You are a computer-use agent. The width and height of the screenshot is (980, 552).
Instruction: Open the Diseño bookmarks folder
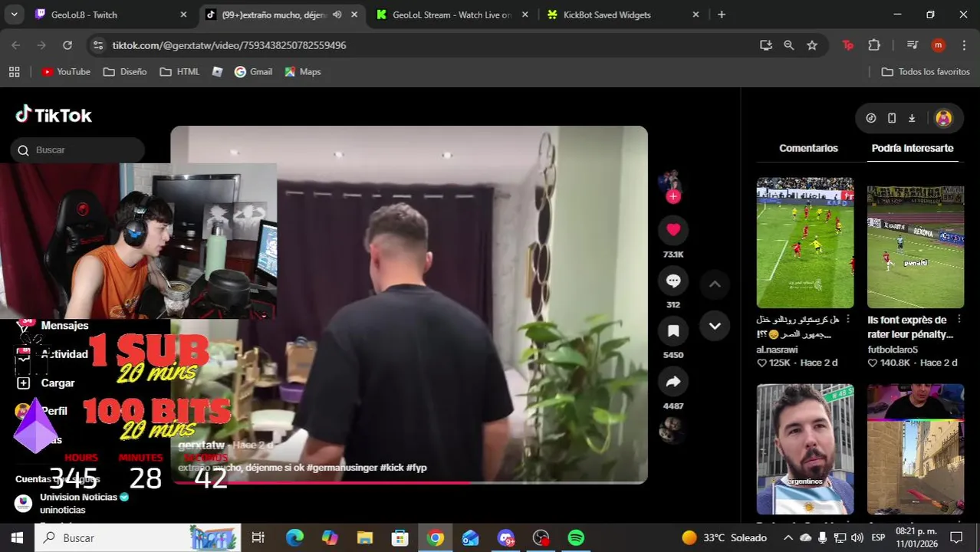[125, 71]
